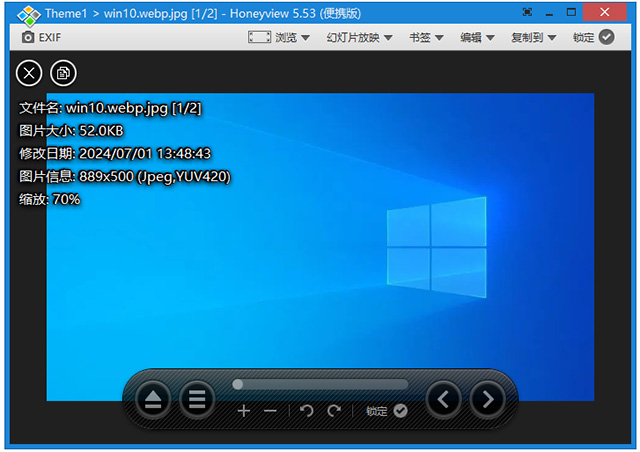The width and height of the screenshot is (640, 452).
Task: Toggle the 锁定 lock checkmark in top toolbar
Action: (x=607, y=37)
